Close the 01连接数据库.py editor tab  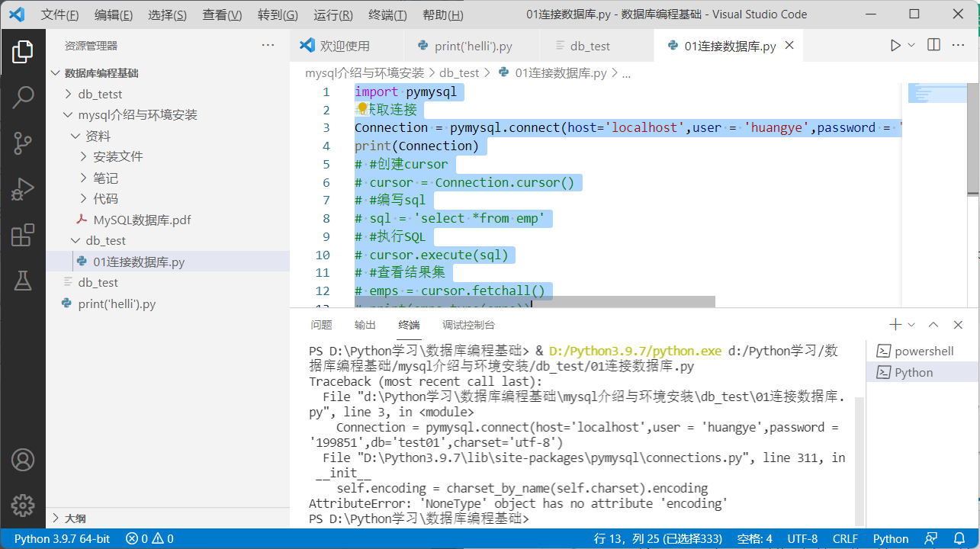pyautogui.click(x=789, y=46)
